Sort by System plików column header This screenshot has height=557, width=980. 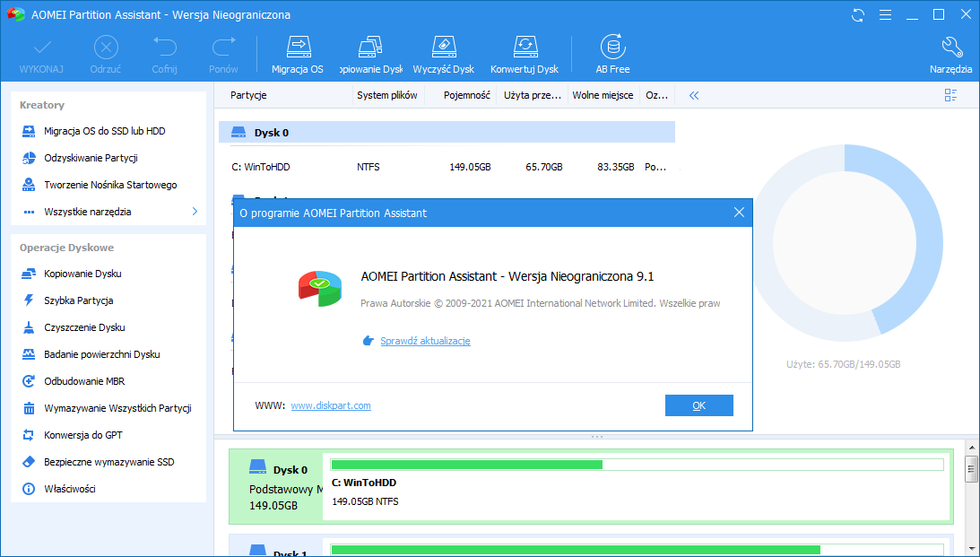click(x=386, y=95)
